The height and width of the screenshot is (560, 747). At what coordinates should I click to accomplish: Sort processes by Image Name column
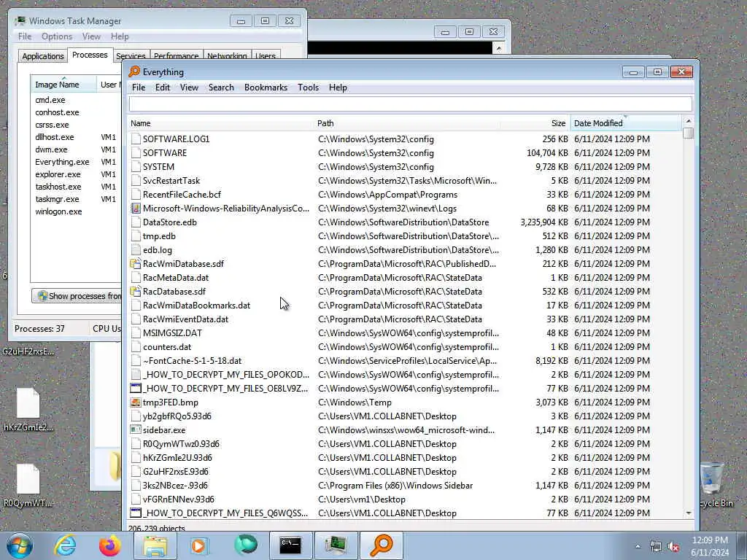pos(63,85)
